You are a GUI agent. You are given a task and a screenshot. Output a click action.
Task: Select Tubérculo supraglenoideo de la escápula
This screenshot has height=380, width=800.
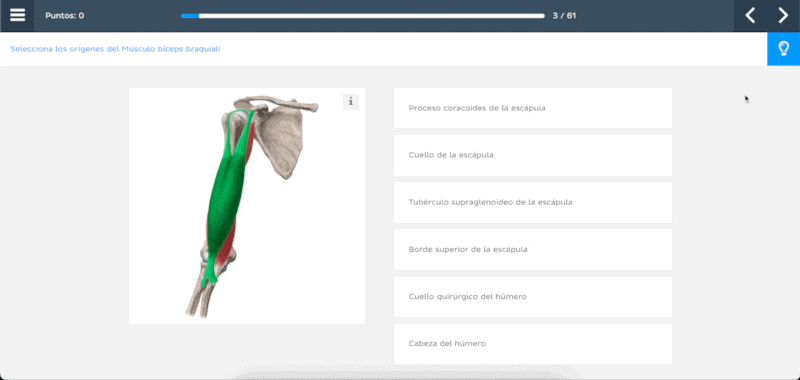click(x=533, y=202)
